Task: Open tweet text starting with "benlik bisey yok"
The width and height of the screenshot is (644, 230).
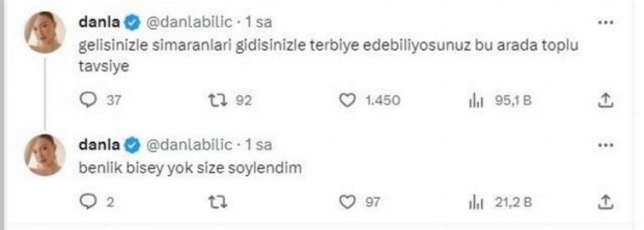Action: click(190, 168)
